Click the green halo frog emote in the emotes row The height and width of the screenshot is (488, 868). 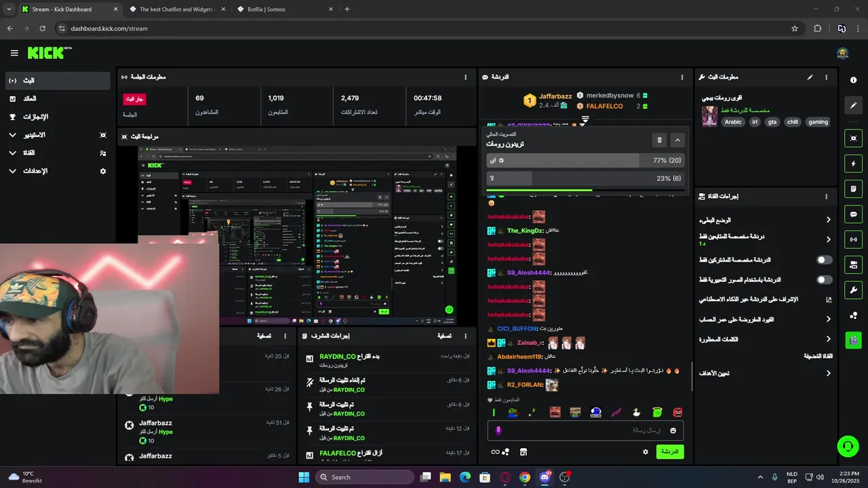tap(657, 412)
